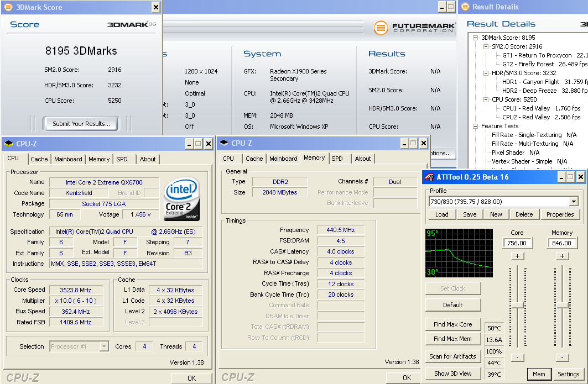The width and height of the screenshot is (588, 384).
Task: Click New profile button in ATITool
Action: pyautogui.click(x=496, y=214)
